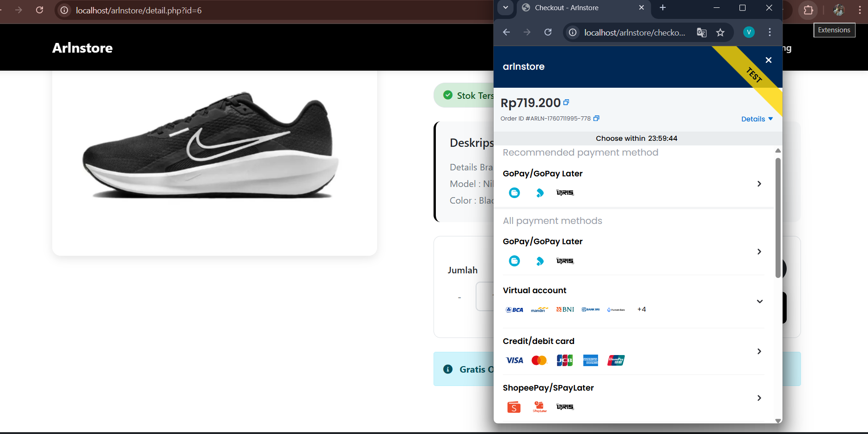Open the Details dropdown
This screenshot has height=434, width=868.
[757, 119]
